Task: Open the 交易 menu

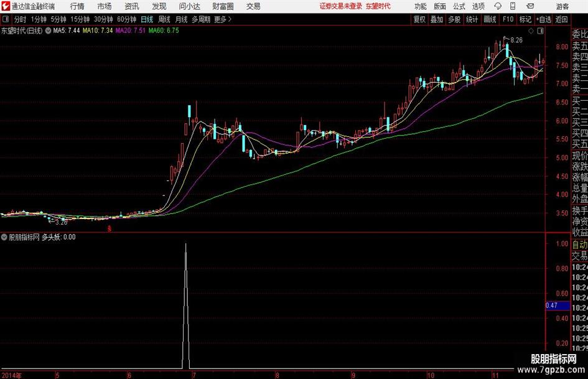Action: tap(253, 6)
